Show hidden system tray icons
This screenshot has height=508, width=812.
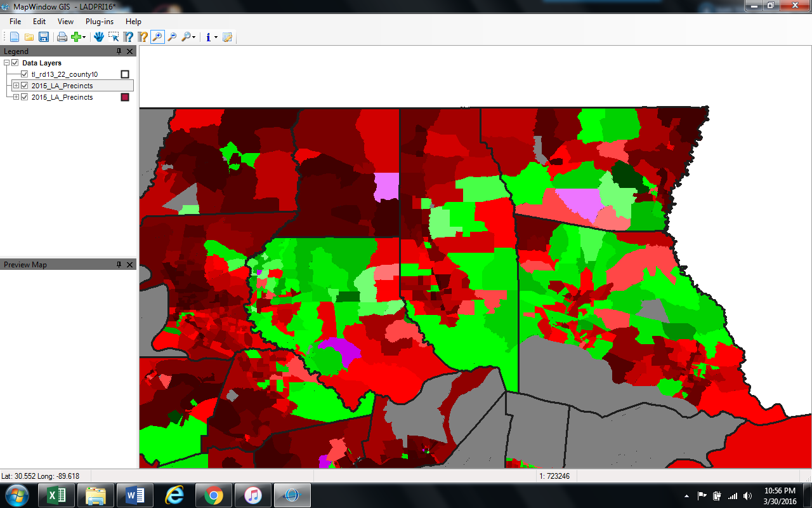pos(687,496)
